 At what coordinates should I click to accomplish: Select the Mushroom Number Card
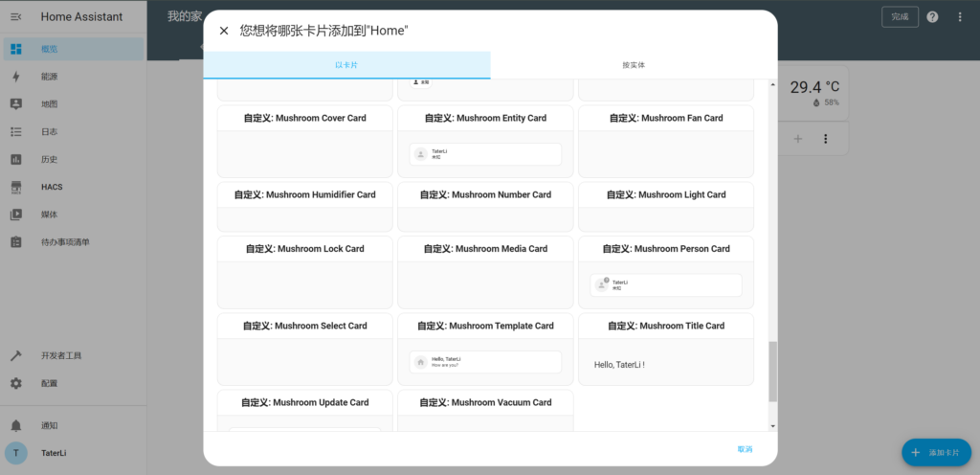485,207
